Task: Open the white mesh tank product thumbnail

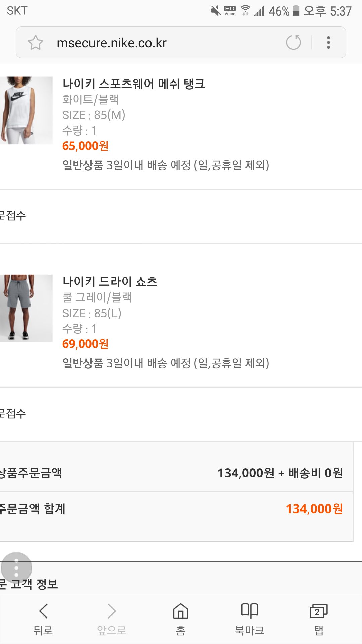Action: (x=26, y=110)
